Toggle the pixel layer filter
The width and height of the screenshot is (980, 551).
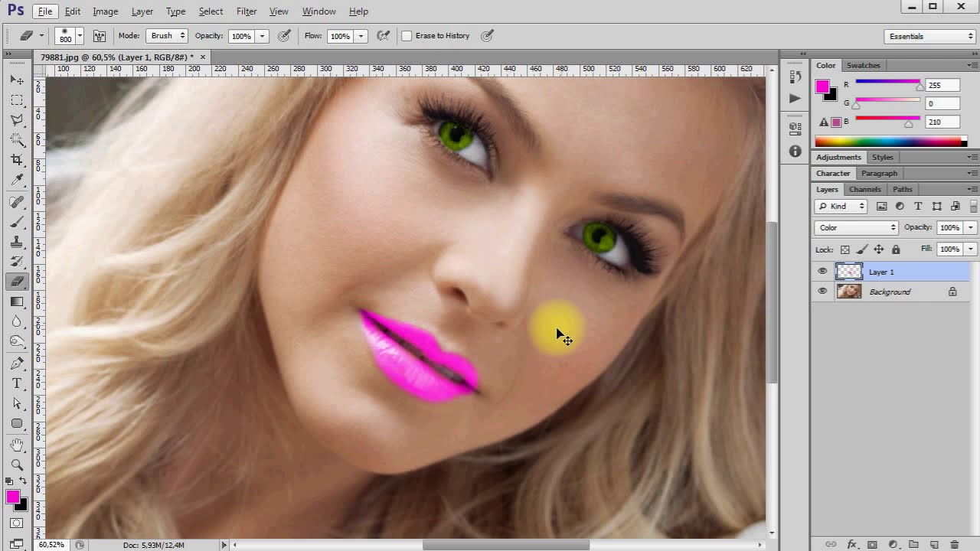[882, 207]
